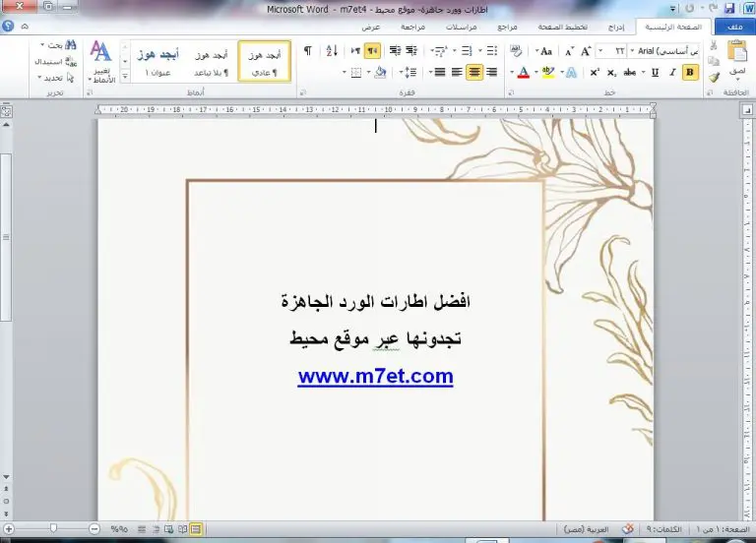
Task: Collapse the ribbon with caret icon
Action: (x=25, y=27)
